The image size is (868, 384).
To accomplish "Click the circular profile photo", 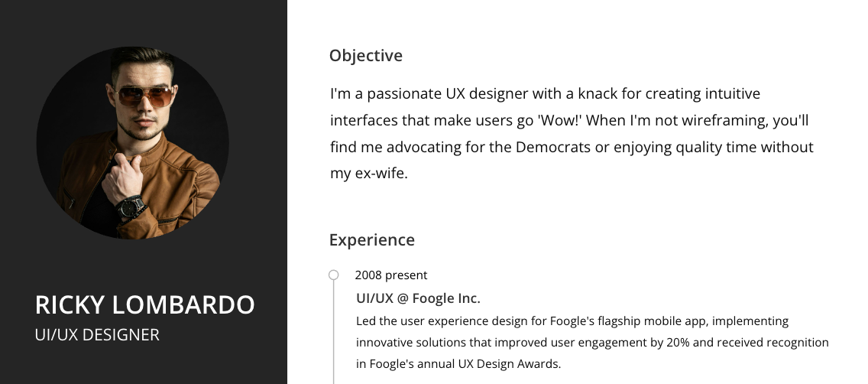I will (133, 143).
